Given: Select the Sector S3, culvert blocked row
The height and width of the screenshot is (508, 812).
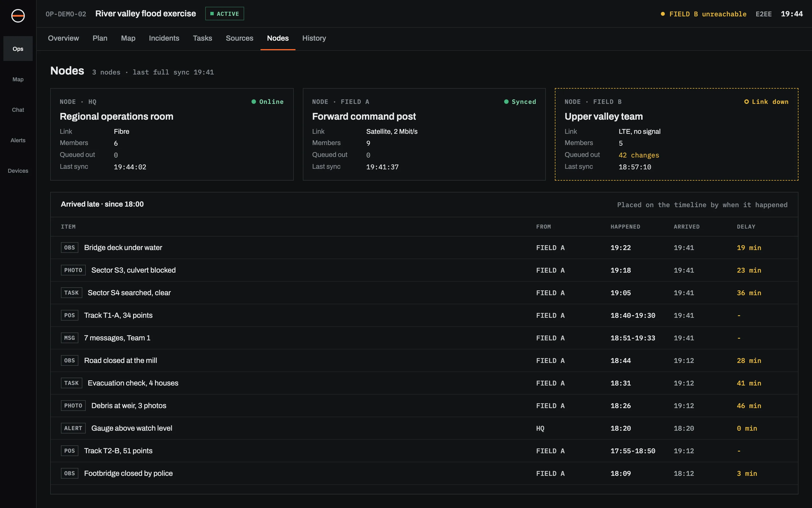Looking at the screenshot, I should tap(424, 270).
